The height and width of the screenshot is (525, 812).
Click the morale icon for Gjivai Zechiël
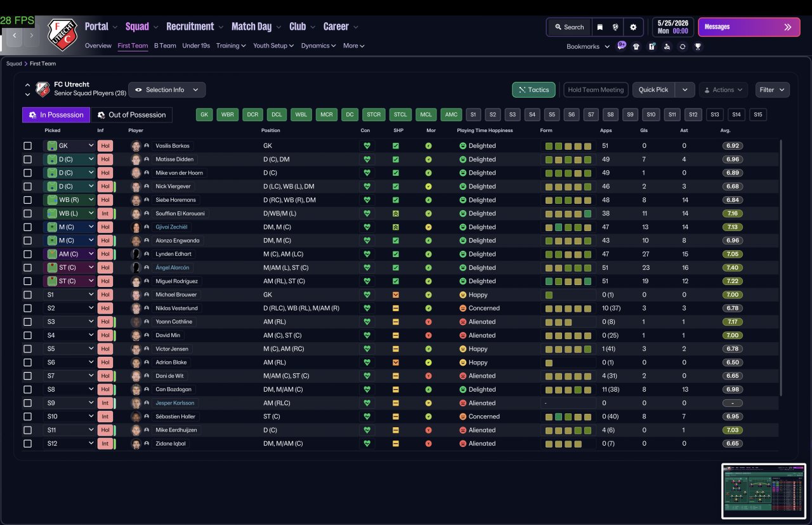pyautogui.click(x=428, y=227)
